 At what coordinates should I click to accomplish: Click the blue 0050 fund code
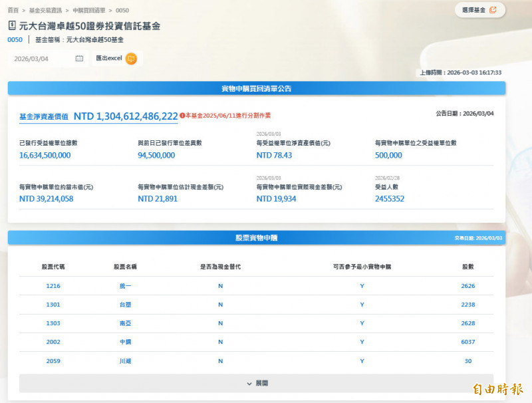pyautogui.click(x=15, y=40)
